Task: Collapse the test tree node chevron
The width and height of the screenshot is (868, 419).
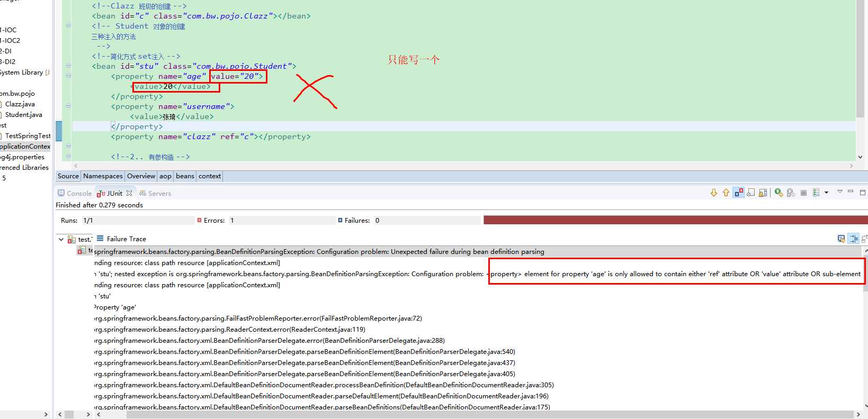Action: (61, 240)
